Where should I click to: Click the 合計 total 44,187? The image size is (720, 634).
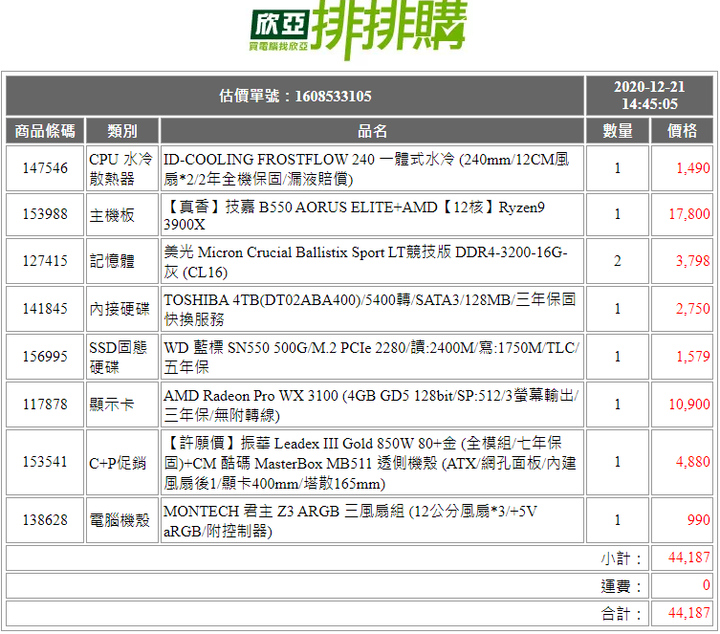point(689,613)
